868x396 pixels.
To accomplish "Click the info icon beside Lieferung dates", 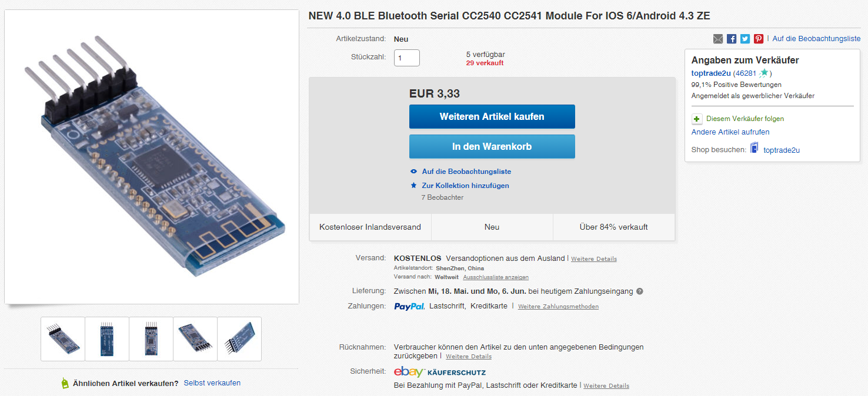I will [640, 291].
